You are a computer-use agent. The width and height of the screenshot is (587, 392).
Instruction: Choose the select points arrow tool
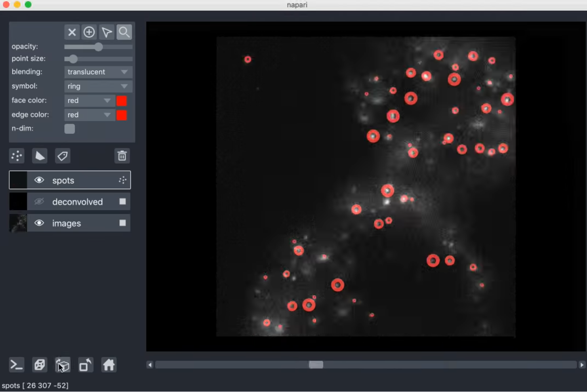[107, 32]
